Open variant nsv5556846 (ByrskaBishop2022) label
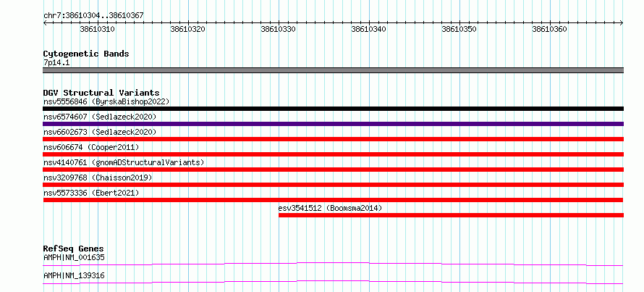The image size is (644, 292). (x=106, y=101)
